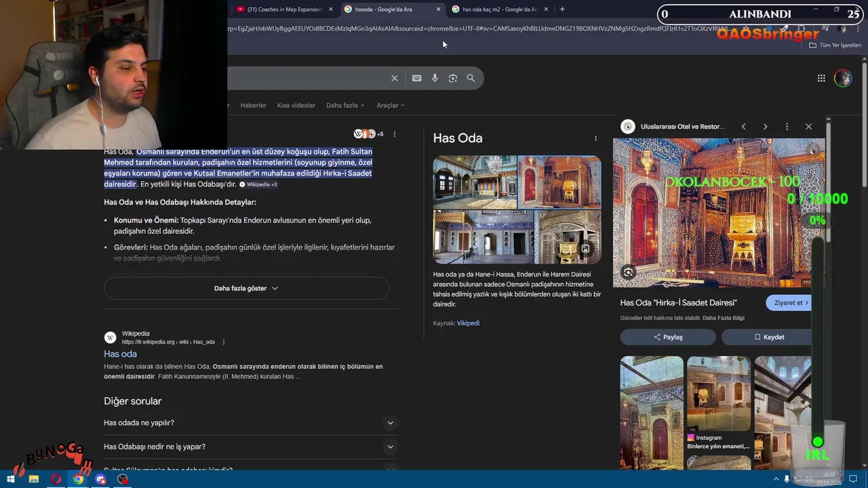868x488 pixels.
Task: Click the Has Oda knowledge panel image collage
Action: 517,209
